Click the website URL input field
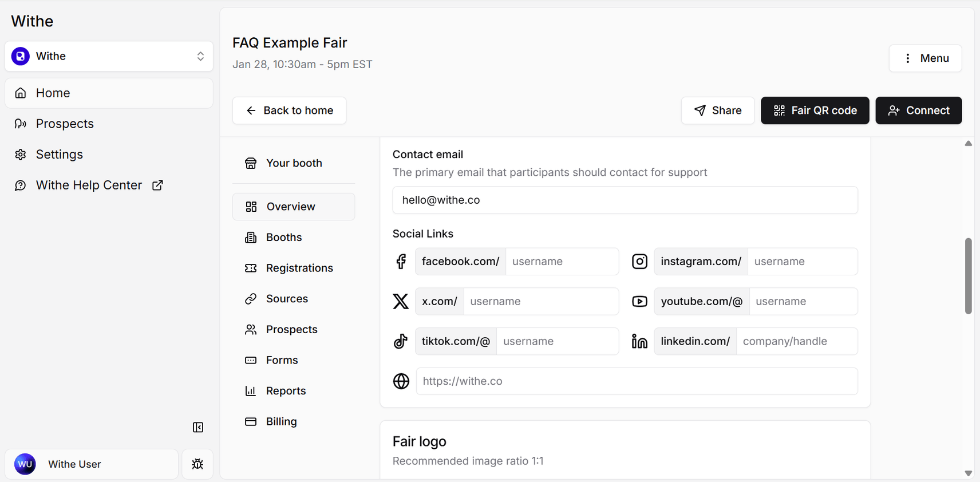980x482 pixels. [637, 381]
